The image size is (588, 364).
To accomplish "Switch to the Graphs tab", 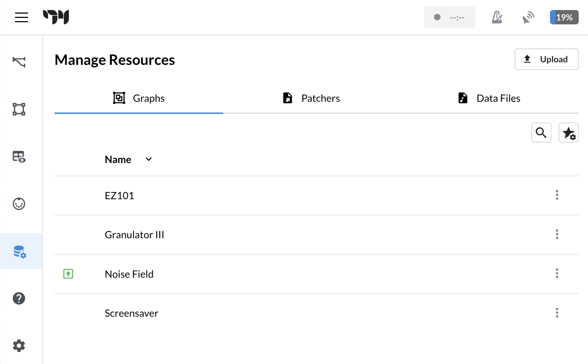I will coord(139,98).
